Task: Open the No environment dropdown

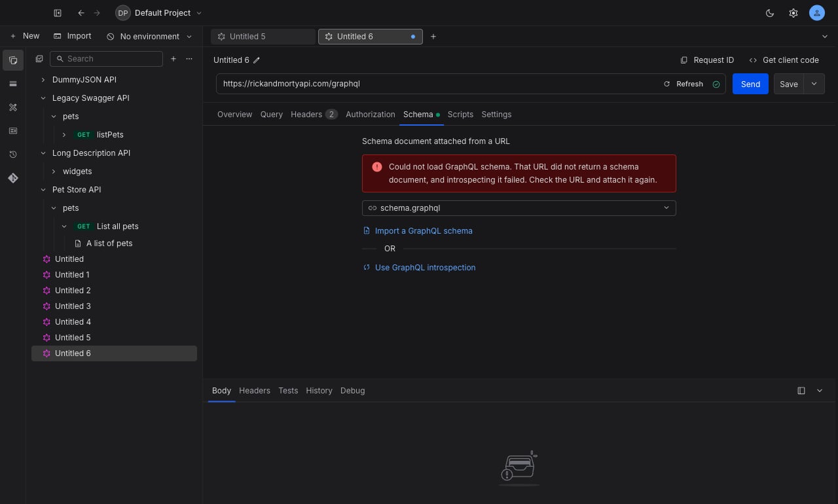Action: pos(149,37)
